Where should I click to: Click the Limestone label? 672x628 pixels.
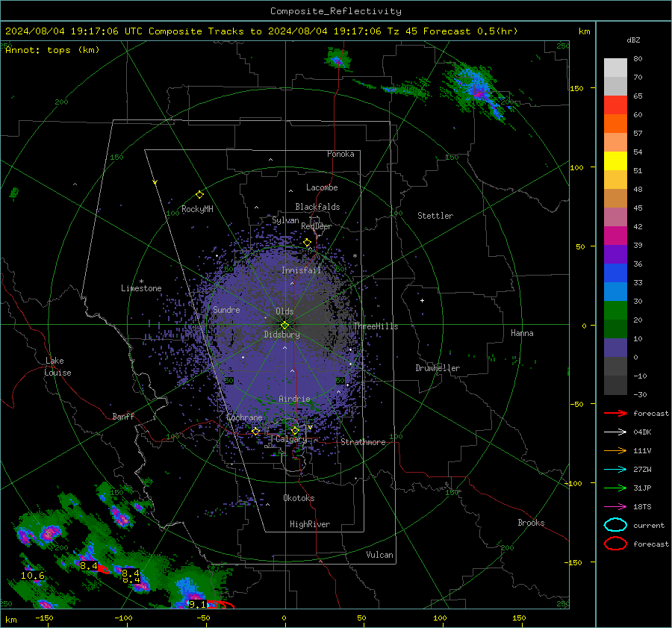click(x=141, y=288)
